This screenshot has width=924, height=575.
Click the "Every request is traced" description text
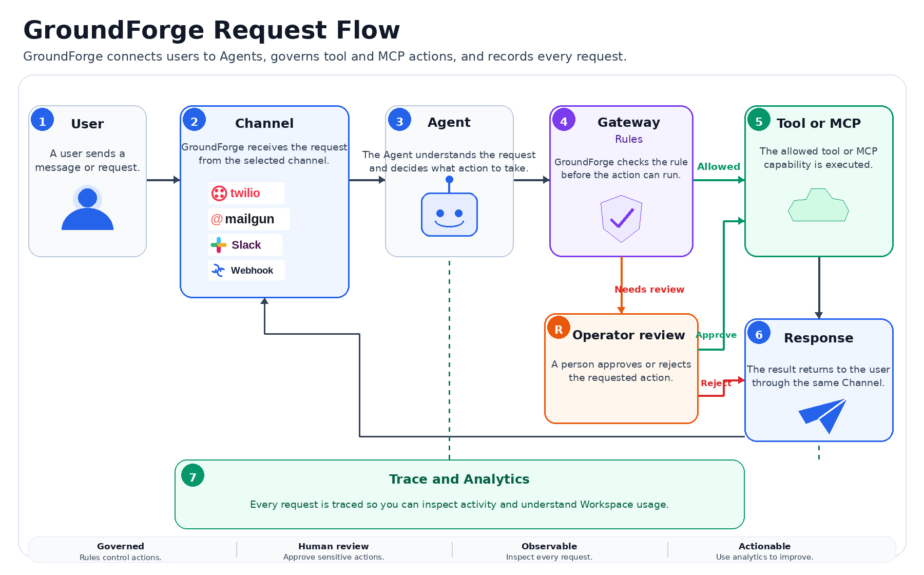(459, 504)
